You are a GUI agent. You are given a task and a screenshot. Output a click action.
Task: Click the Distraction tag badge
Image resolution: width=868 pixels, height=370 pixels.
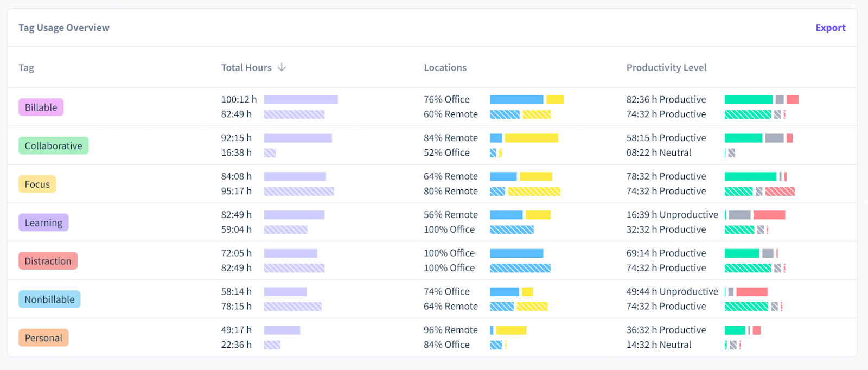[x=48, y=261]
